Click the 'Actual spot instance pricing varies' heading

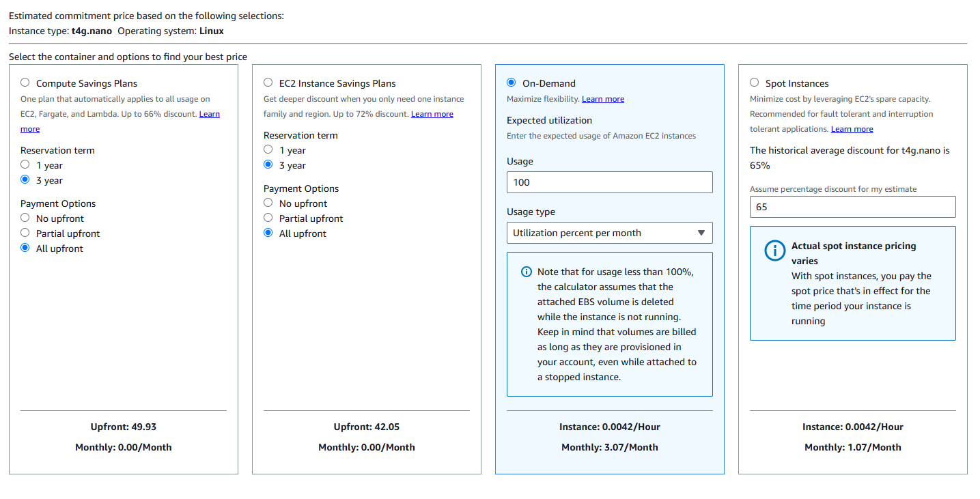click(854, 253)
